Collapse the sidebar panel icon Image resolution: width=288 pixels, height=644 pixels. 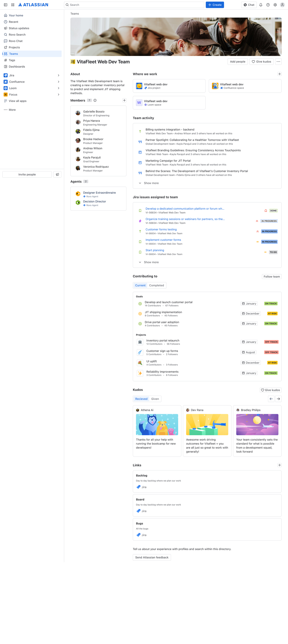[x=5, y=5]
